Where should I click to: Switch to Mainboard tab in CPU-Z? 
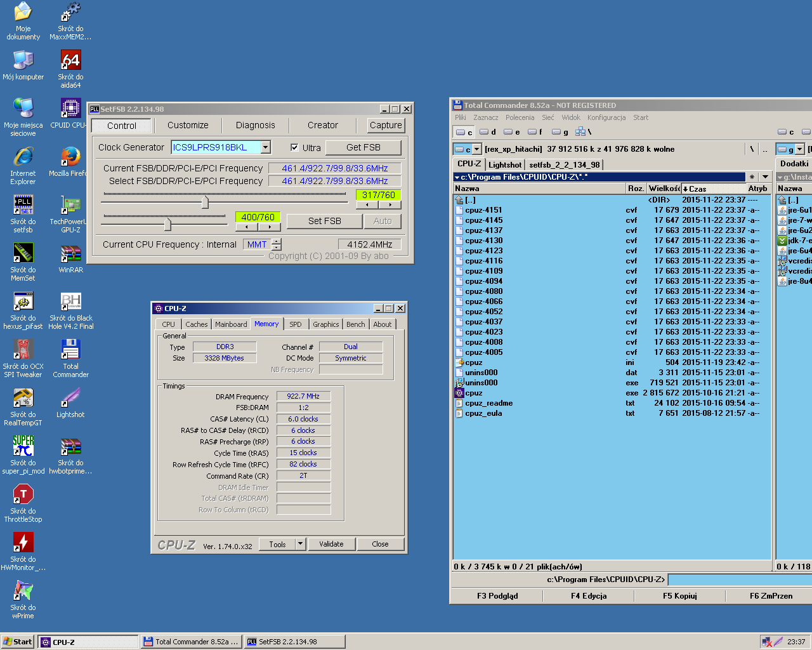pos(231,324)
